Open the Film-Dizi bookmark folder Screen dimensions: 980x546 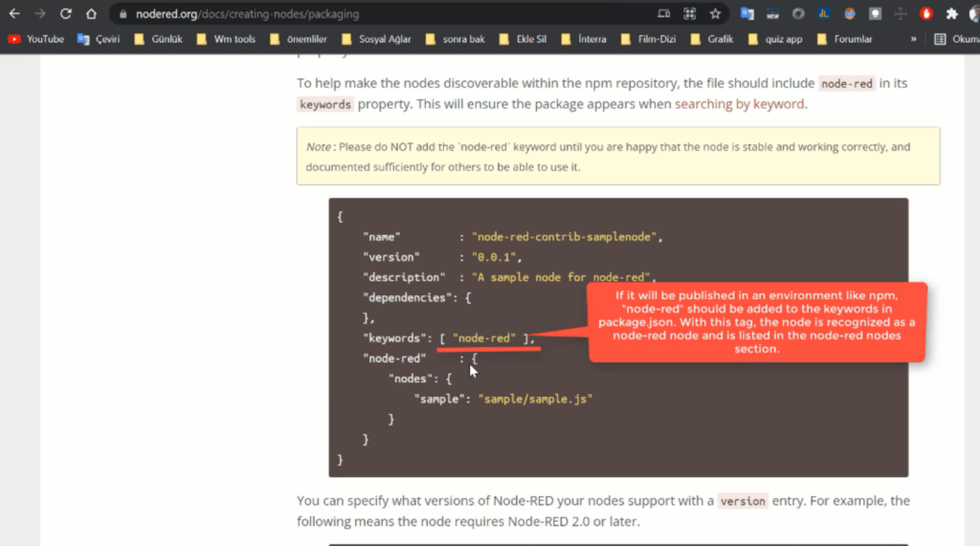pyautogui.click(x=649, y=39)
